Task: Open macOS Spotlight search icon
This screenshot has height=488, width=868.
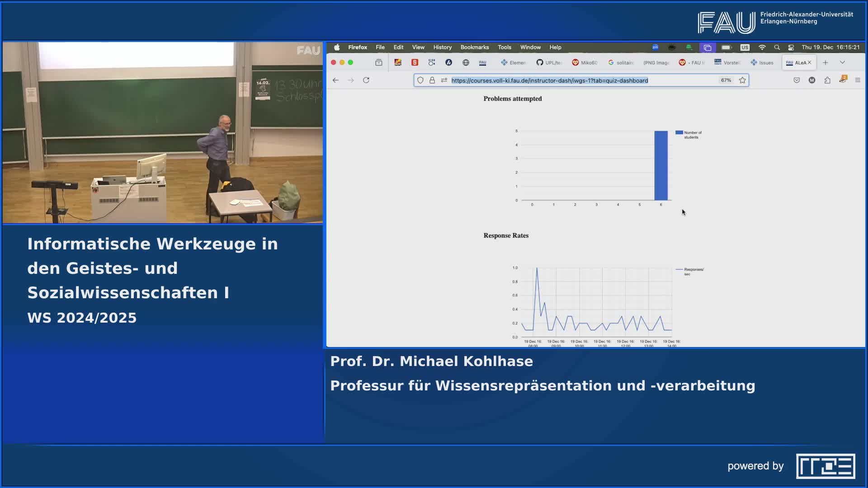Action: click(x=777, y=47)
